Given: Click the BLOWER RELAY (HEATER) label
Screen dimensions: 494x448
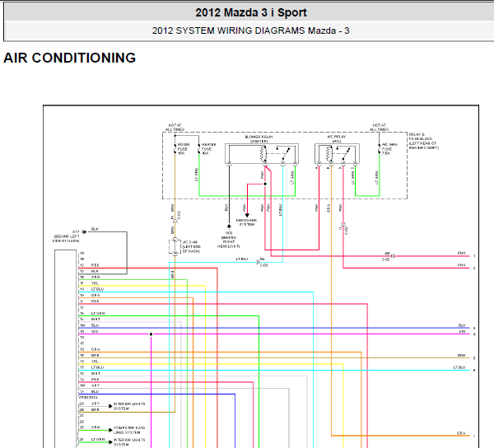Looking at the screenshot, I should 259,139.
